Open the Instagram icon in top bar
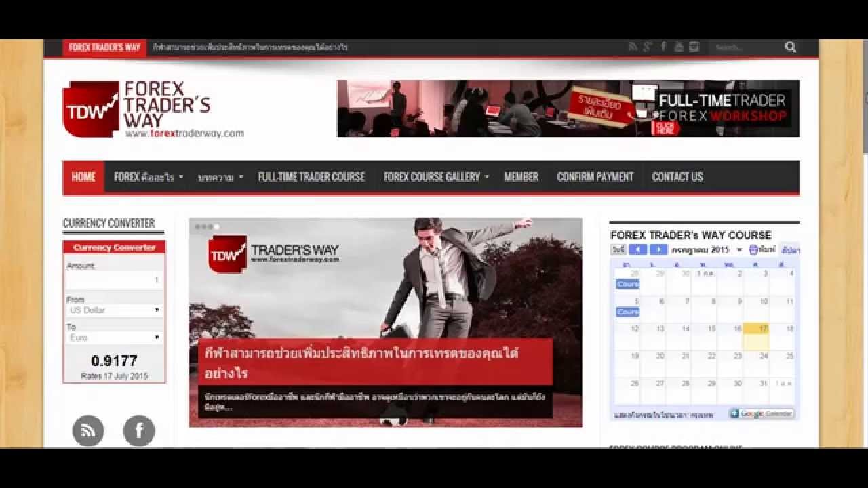 pyautogui.click(x=694, y=47)
